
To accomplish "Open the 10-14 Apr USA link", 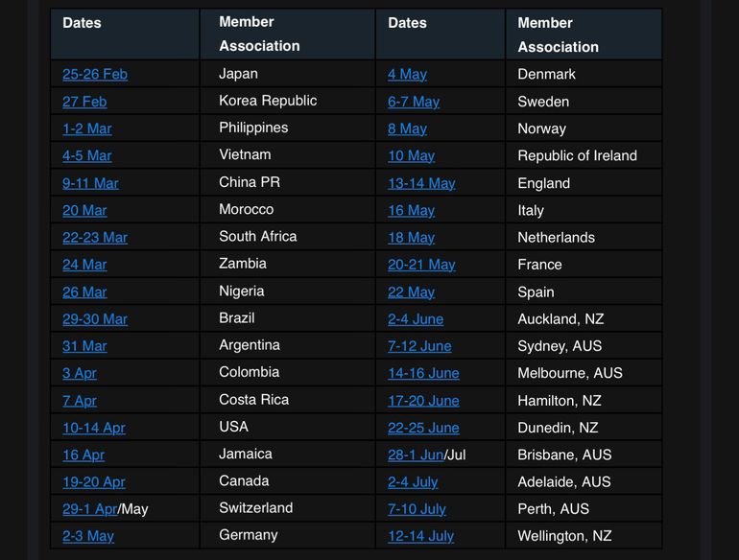I will point(93,428).
